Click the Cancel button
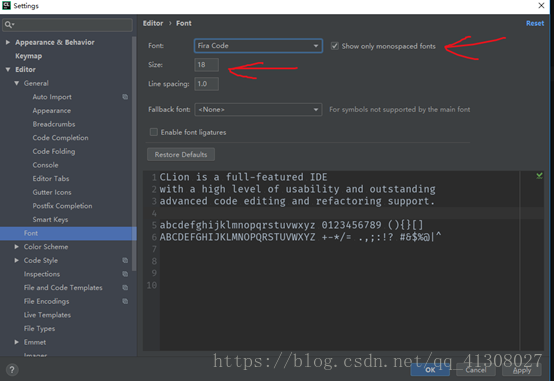Screen dimensions: 554x381 (x=476, y=370)
